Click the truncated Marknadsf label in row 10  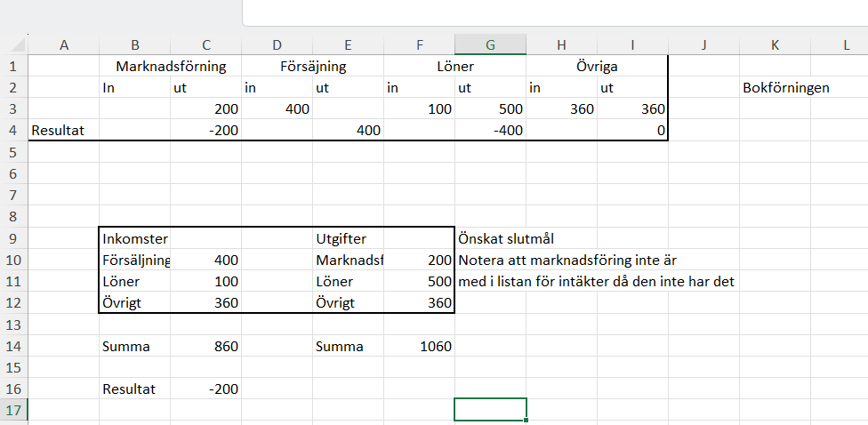349,261
